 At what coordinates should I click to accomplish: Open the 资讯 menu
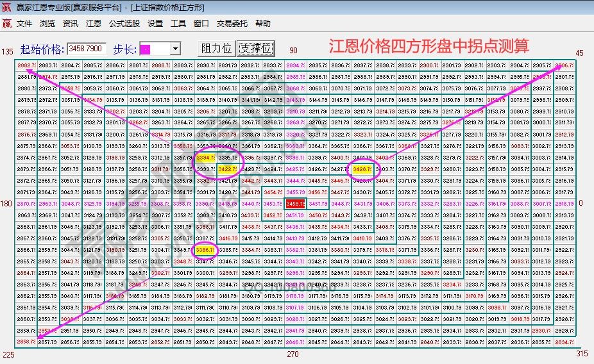point(71,24)
